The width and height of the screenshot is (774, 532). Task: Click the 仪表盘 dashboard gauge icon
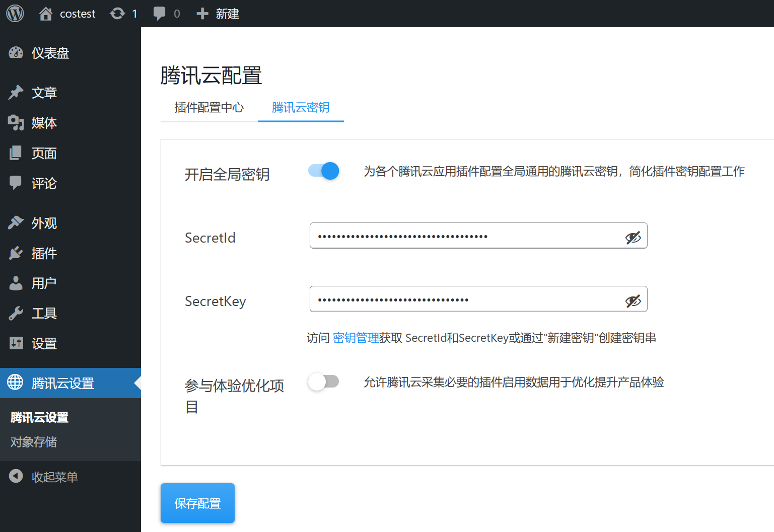click(16, 52)
